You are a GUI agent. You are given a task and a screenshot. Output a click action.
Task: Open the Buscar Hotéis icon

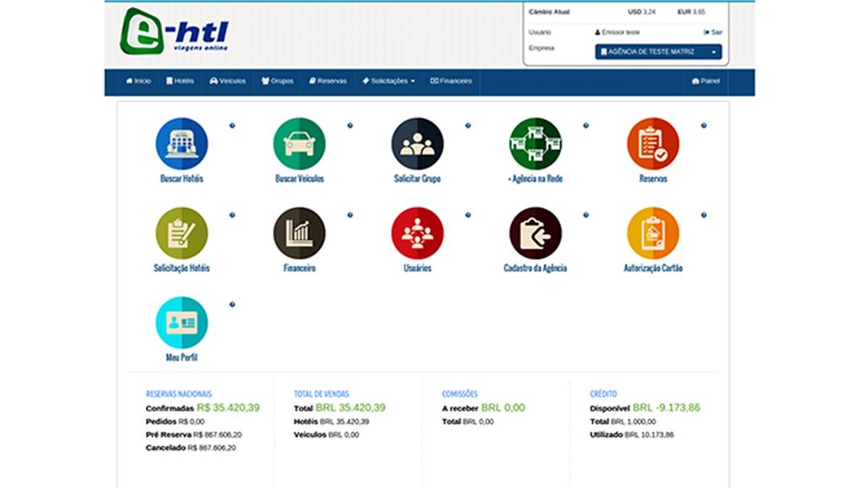182,144
